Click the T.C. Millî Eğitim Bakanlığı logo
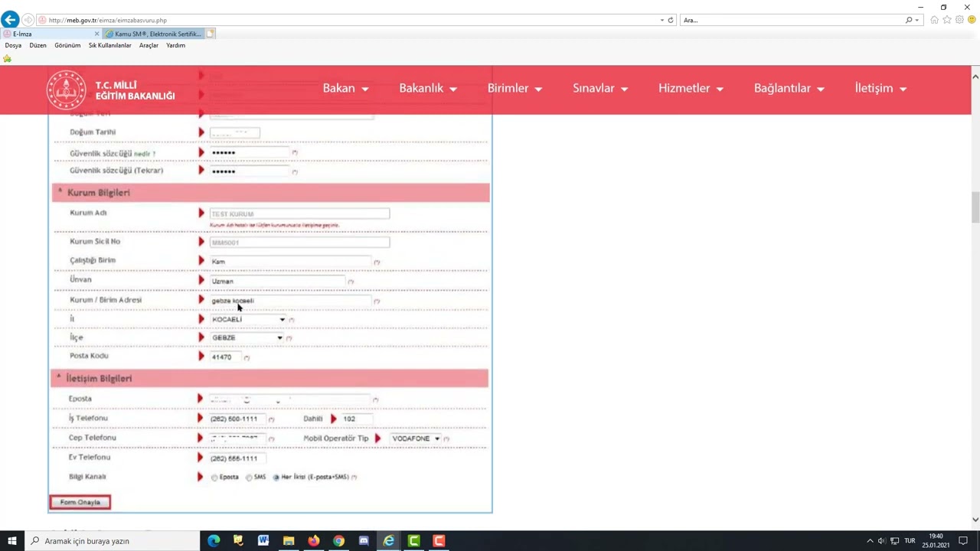The image size is (980, 551). (x=111, y=90)
